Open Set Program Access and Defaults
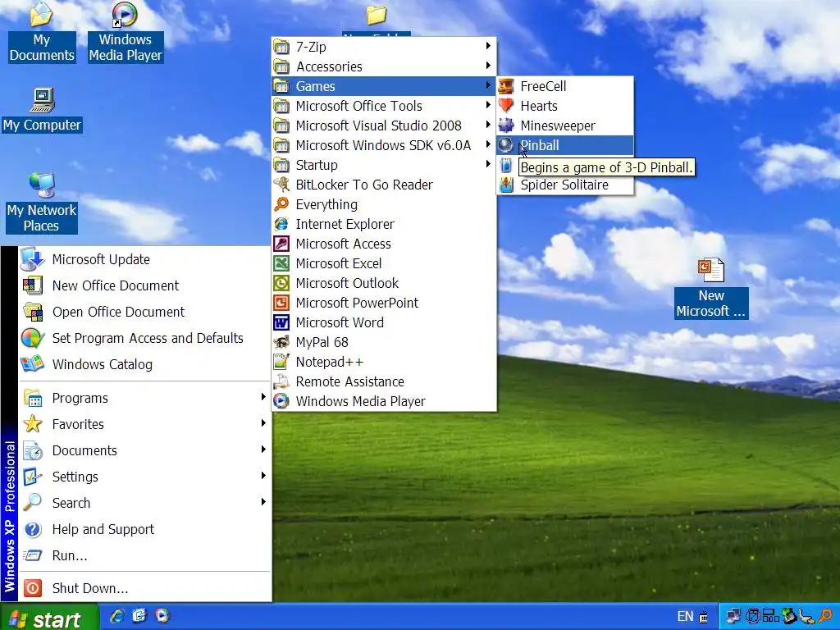The width and height of the screenshot is (840, 630). pos(144,338)
